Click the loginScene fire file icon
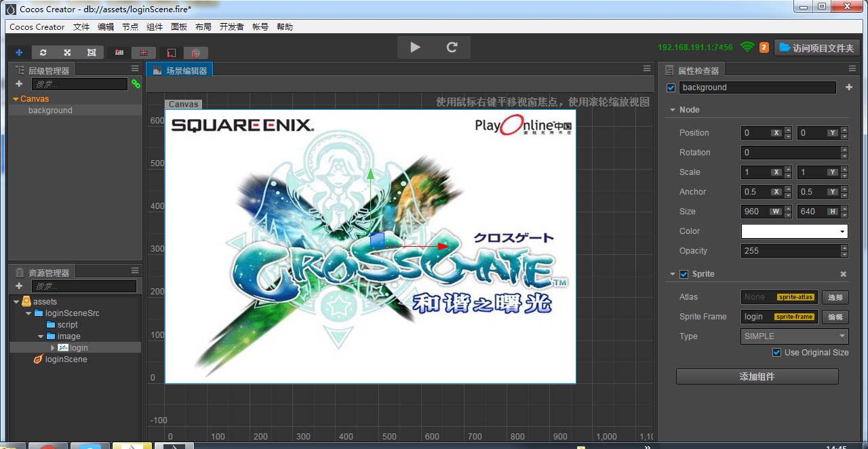The width and height of the screenshot is (868, 449). 38,359
